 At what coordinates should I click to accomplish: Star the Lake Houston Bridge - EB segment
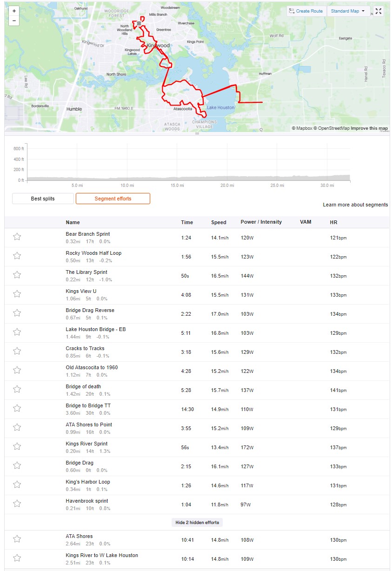click(x=17, y=332)
